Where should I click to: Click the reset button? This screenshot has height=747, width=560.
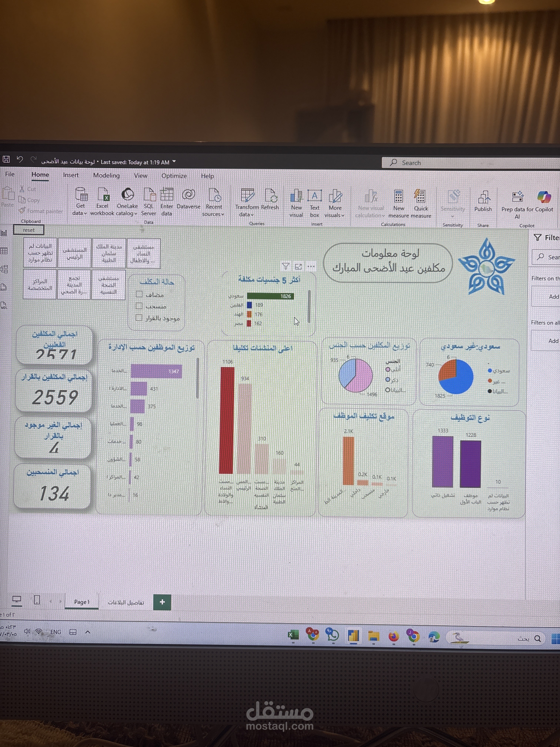coord(29,230)
